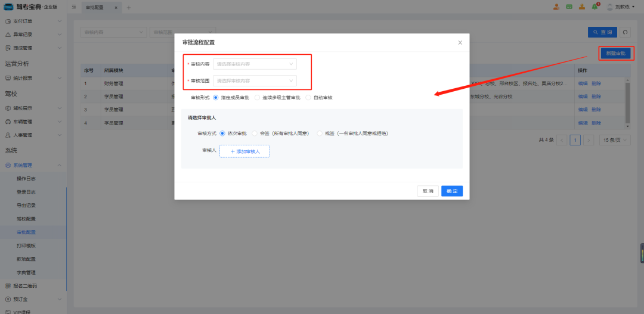
Task: Click 财务管理 cell in row 1
Action: (x=114, y=83)
